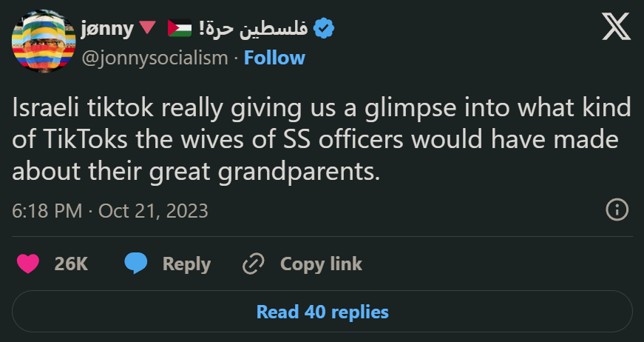Follow the @jonnysocialism account
The height and width of the screenshot is (342, 644).
point(274,58)
